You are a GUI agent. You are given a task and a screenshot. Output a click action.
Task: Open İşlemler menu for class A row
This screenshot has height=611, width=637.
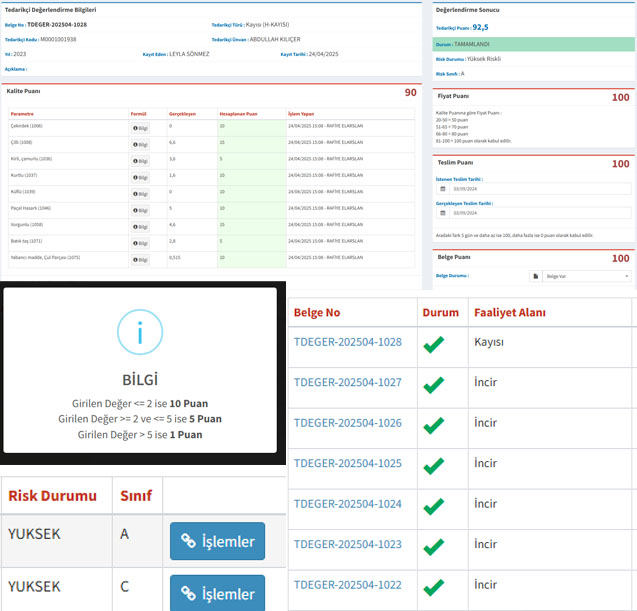click(x=217, y=541)
